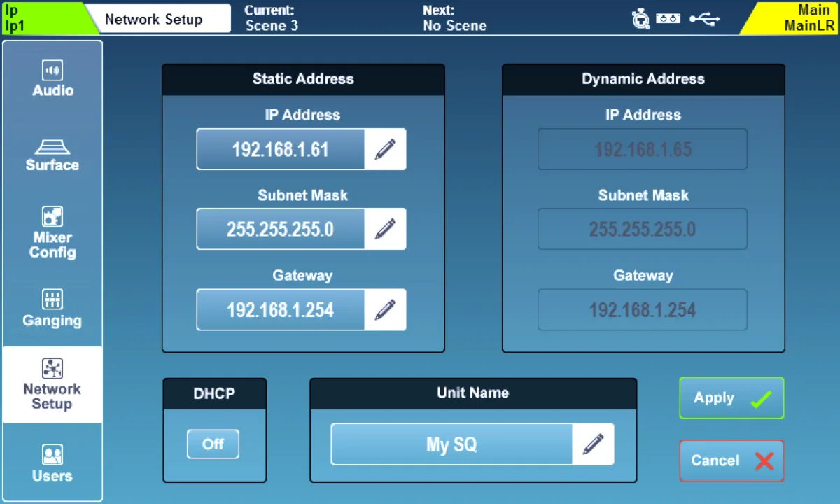The image size is (840, 504).
Task: Click the dynamic IP Address 192.168.1.65
Action: 643,149
